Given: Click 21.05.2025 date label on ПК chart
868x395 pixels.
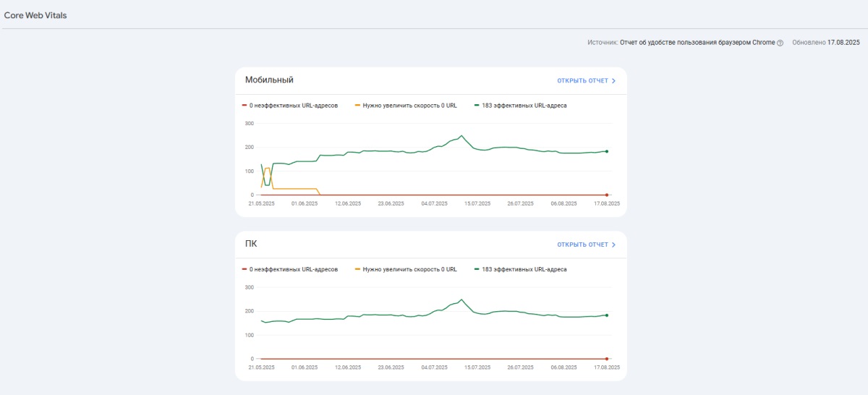Looking at the screenshot, I should tap(261, 368).
